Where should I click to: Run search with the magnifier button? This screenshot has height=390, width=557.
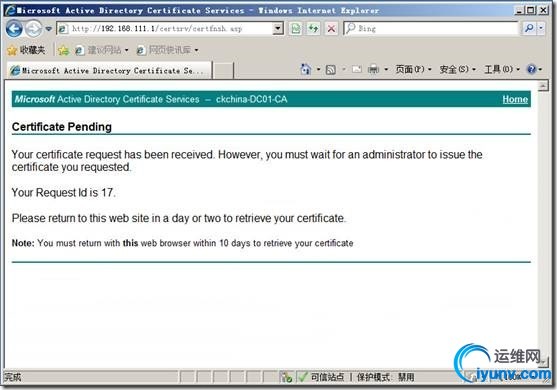click(529, 28)
